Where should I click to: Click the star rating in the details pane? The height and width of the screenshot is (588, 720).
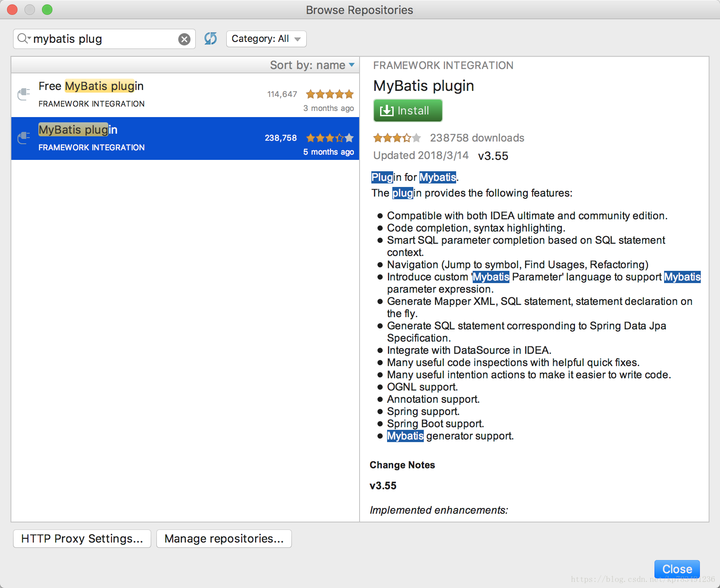coord(397,138)
